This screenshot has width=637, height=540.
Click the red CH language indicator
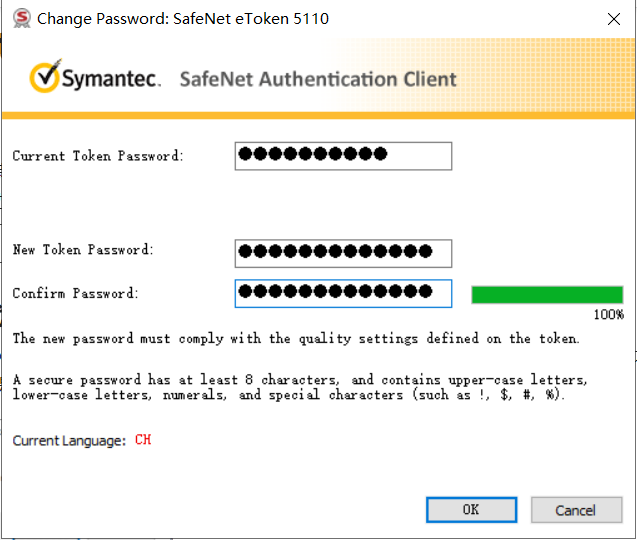143,440
